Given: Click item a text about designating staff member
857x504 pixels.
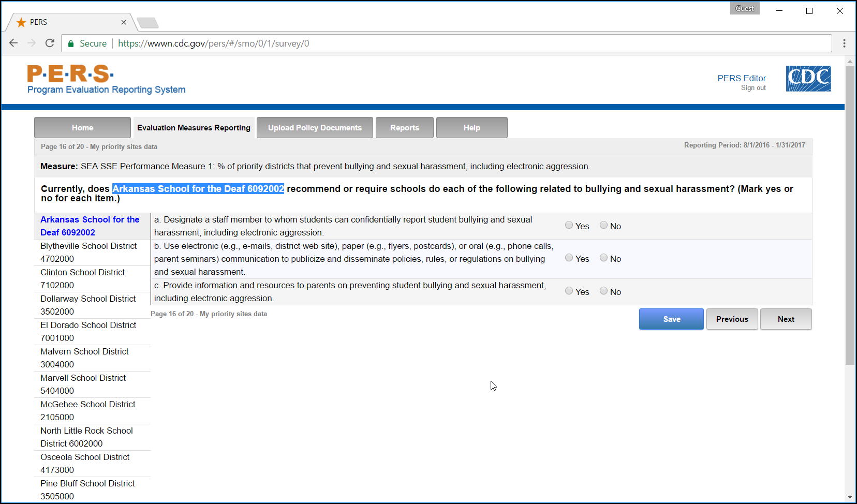Looking at the screenshot, I should (343, 226).
